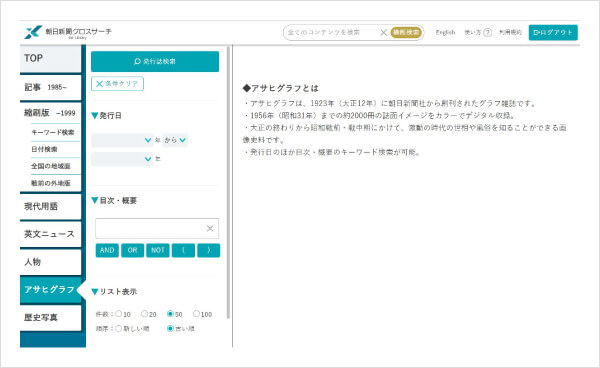Click the 目次・概要 keyword input field
This screenshot has height=368, width=600.
[150, 228]
